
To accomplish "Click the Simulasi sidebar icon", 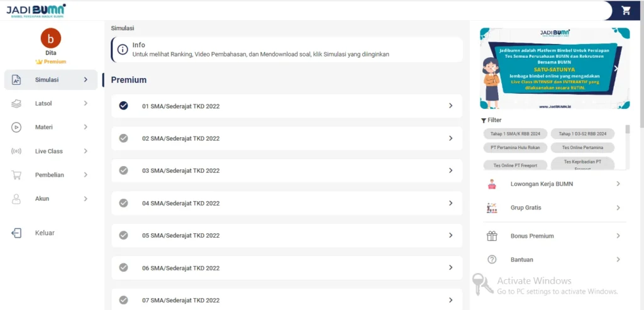I will coord(17,80).
